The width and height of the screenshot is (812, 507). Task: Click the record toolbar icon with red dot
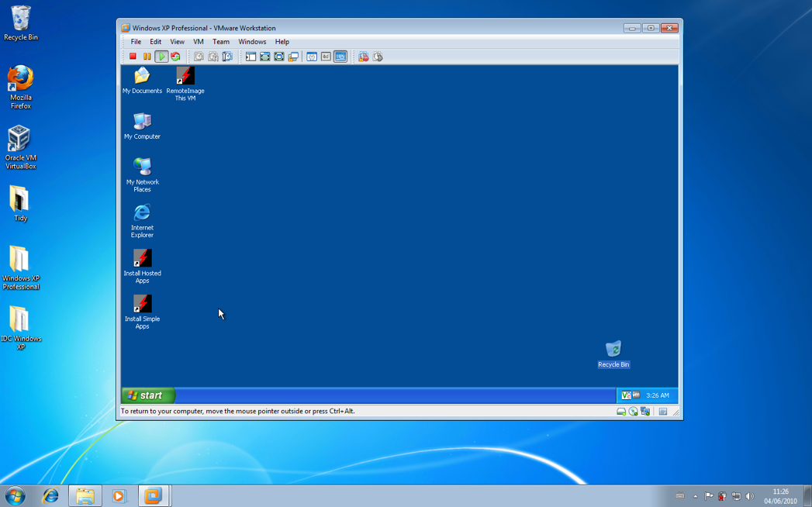click(x=364, y=57)
